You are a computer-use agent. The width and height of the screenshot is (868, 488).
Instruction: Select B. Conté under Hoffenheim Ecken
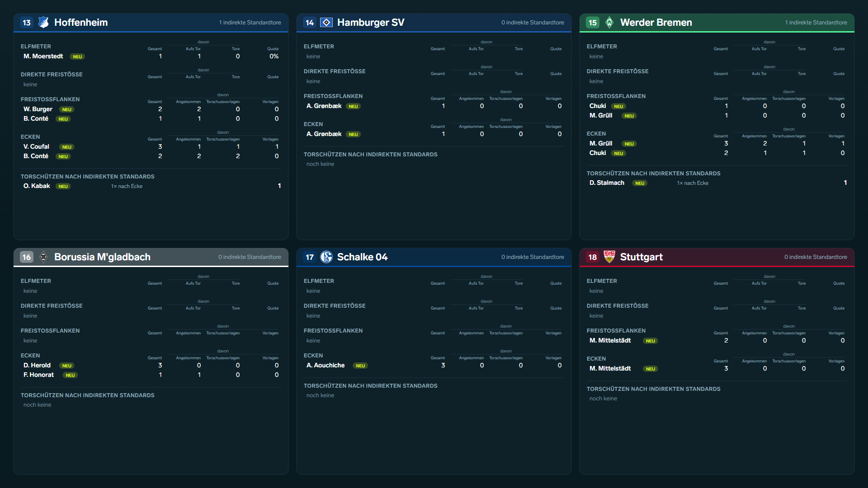click(36, 156)
